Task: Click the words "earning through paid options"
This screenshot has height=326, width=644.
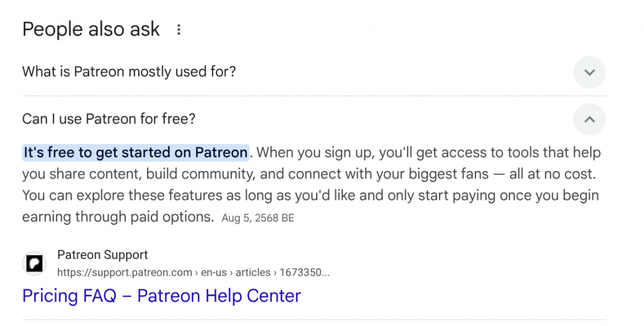Action: click(118, 217)
